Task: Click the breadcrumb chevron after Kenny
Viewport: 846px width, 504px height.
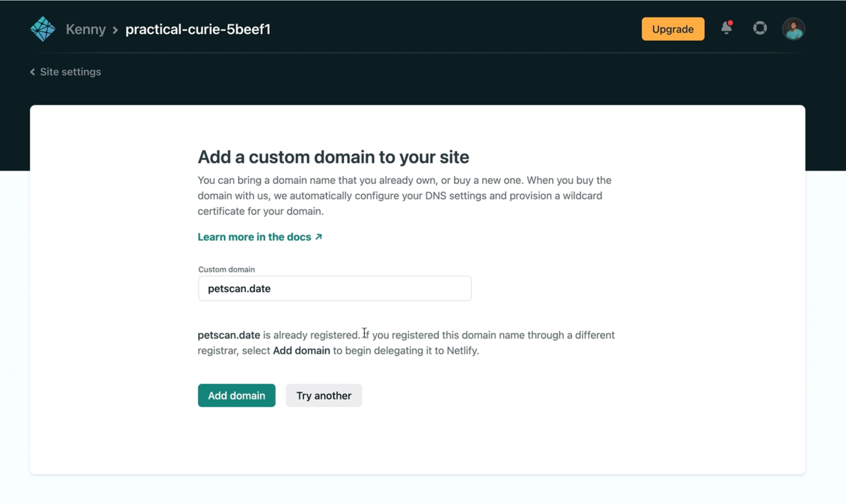Action: pyautogui.click(x=115, y=30)
